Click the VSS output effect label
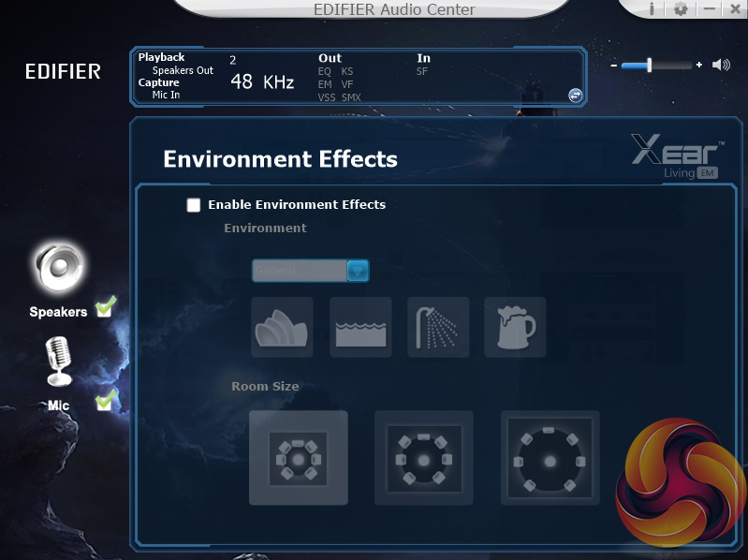This screenshot has height=560, width=748. 327,97
